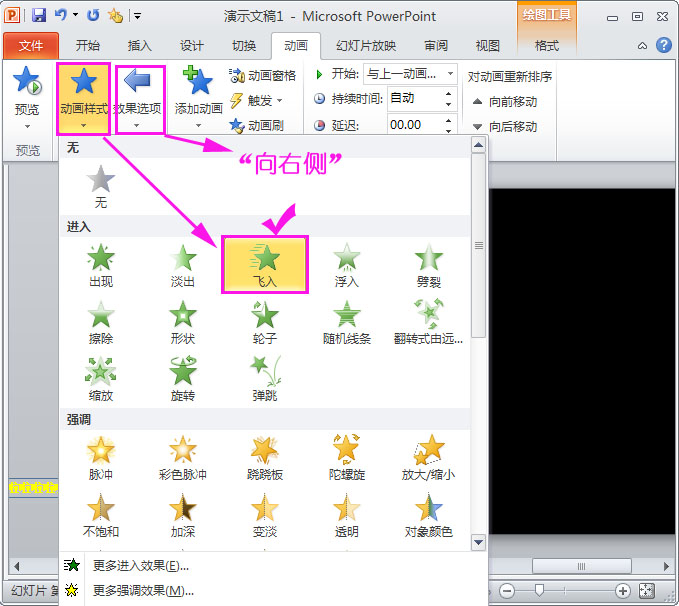Fit slide to window icon

click(646, 590)
